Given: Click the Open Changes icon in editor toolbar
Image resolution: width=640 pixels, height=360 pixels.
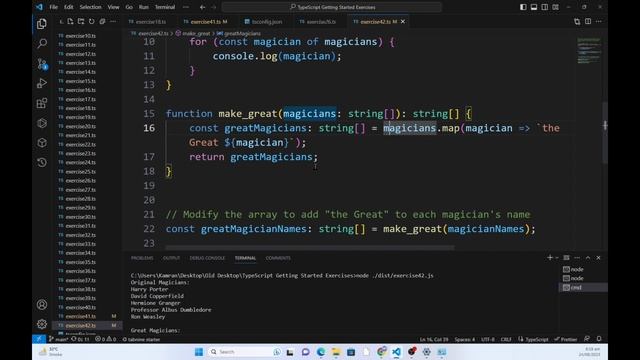Looking at the screenshot, I should click(x=577, y=22).
